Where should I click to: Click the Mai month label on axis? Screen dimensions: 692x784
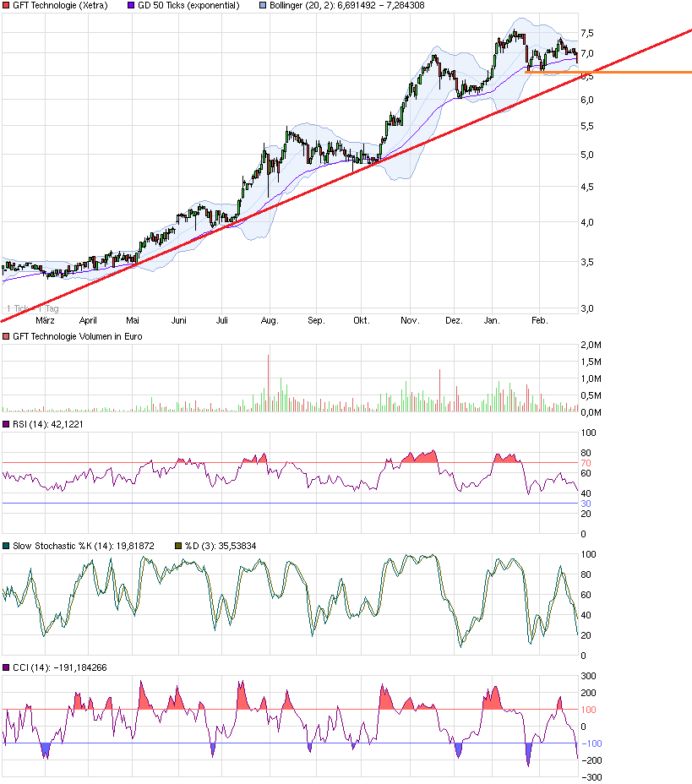[133, 320]
